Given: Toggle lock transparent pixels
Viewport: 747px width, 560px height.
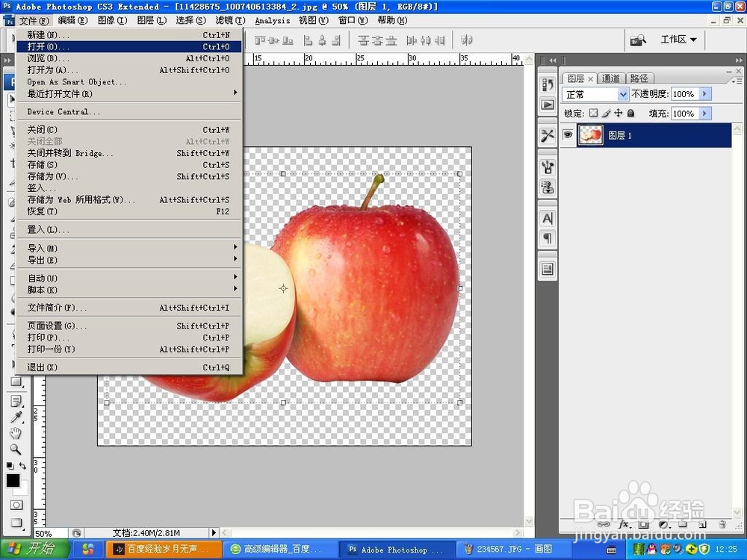Looking at the screenshot, I should click(593, 113).
